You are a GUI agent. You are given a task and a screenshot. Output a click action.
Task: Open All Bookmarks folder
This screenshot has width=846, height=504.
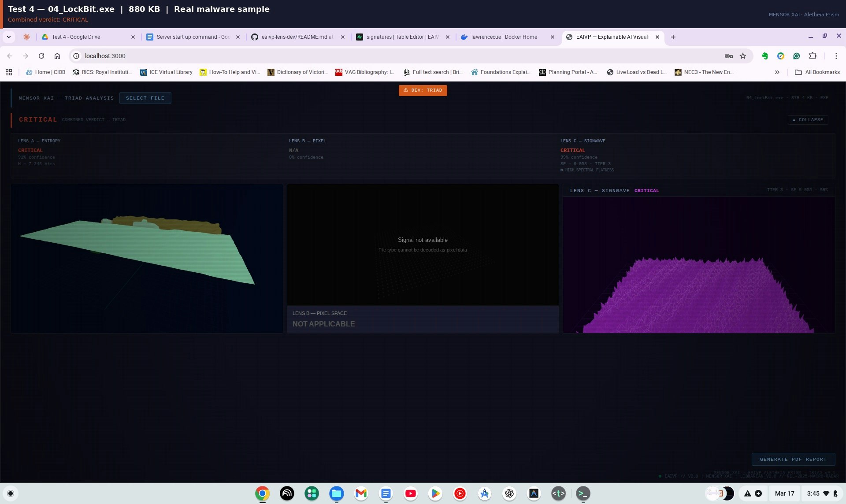coord(817,72)
